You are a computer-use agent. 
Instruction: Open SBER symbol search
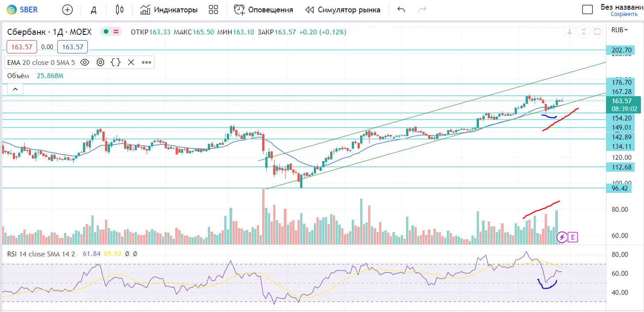(22, 10)
